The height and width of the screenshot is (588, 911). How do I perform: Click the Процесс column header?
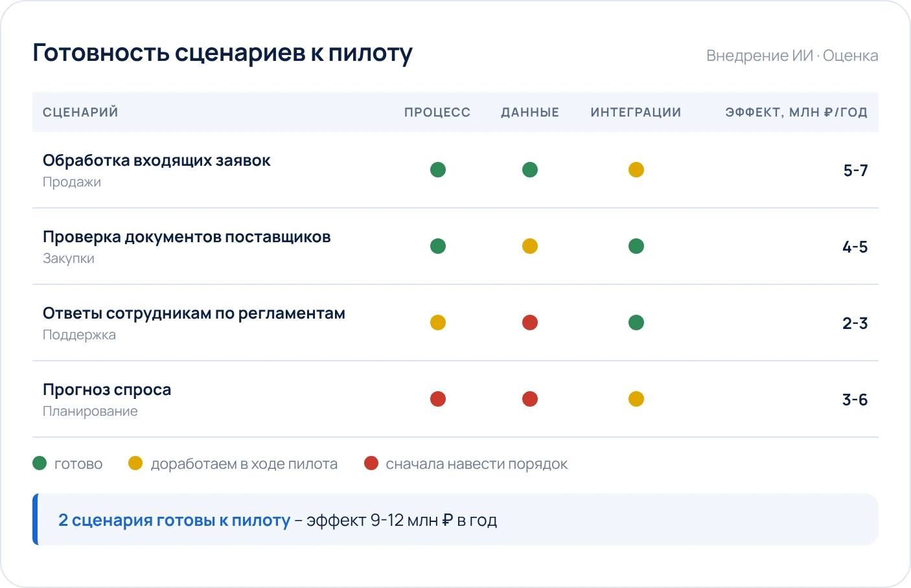437,112
